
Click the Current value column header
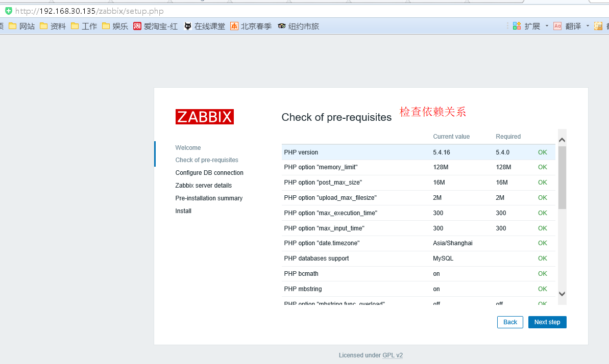(x=451, y=137)
